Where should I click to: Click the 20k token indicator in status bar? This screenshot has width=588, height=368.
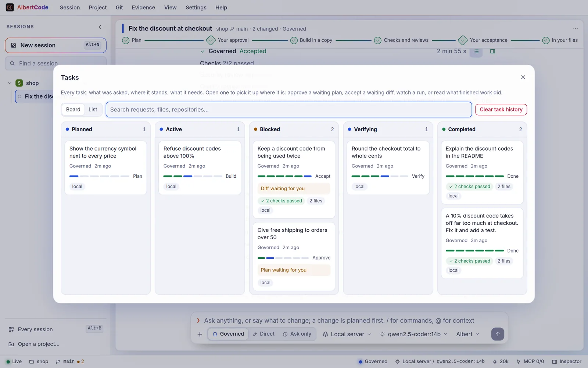(501, 361)
